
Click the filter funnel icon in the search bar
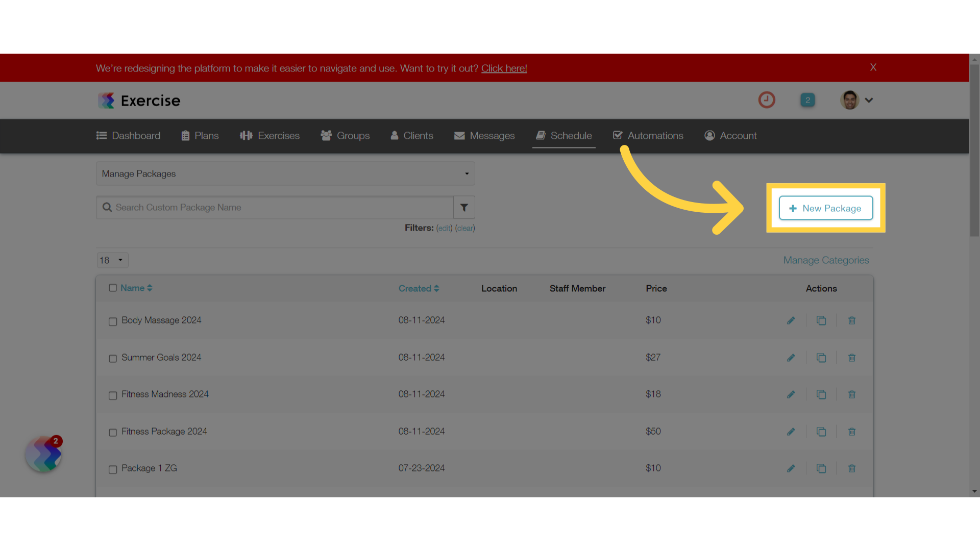pos(464,207)
